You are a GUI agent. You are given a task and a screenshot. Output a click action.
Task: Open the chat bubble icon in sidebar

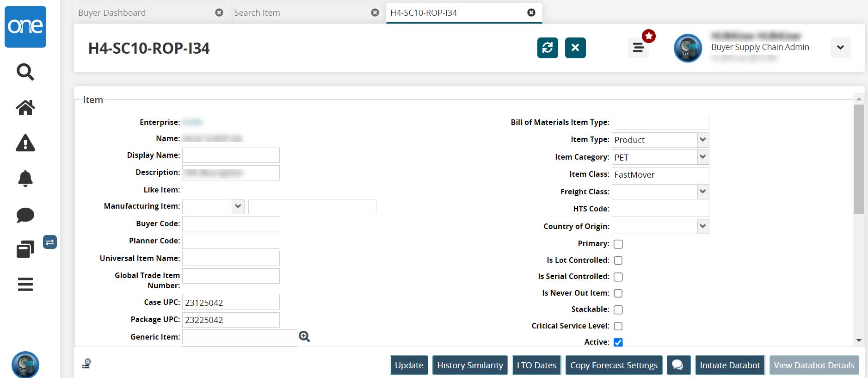click(x=25, y=215)
